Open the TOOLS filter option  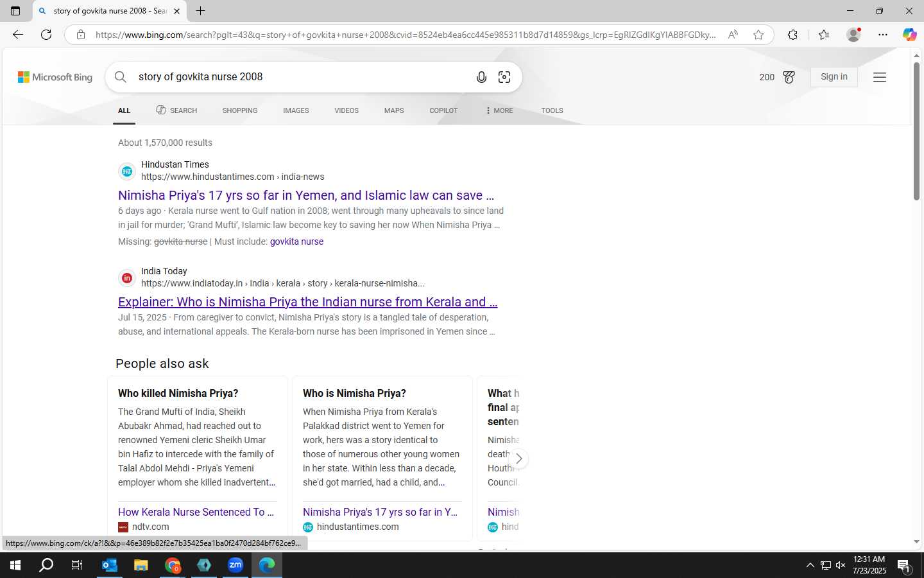tap(552, 110)
